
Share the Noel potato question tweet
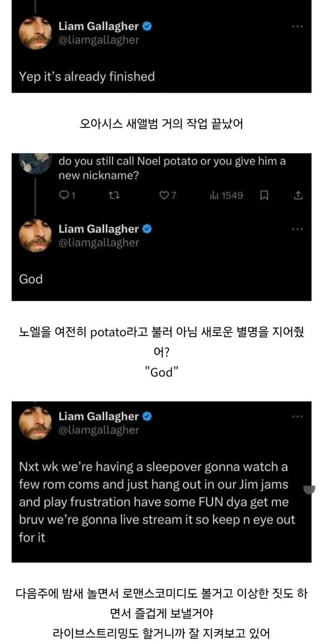pos(298,196)
